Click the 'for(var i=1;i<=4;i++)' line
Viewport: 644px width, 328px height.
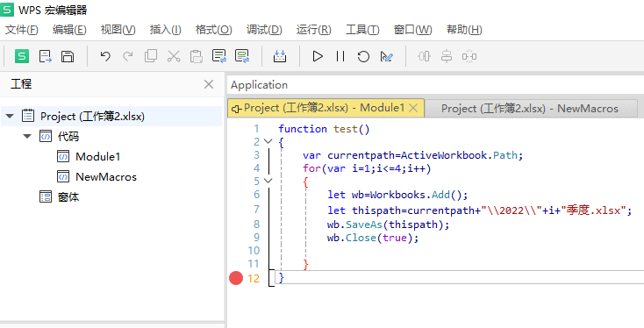(x=367, y=168)
